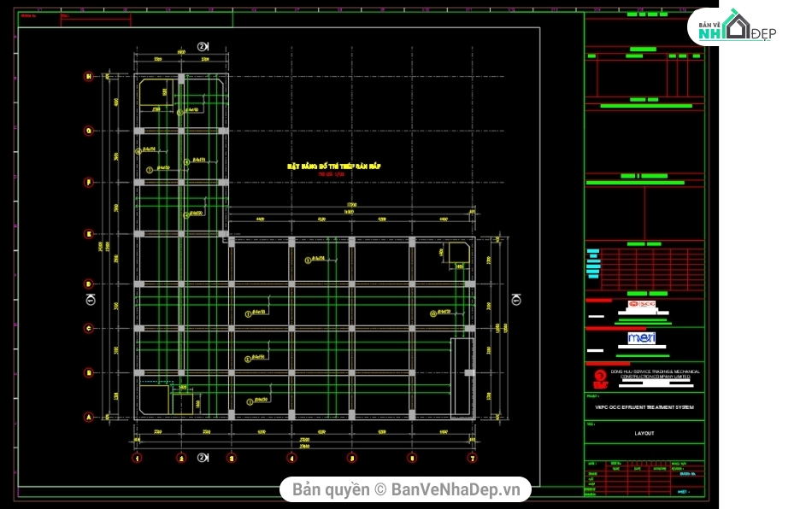Click grid axis bubble H on left
This screenshot has height=509, width=812.
(87, 77)
